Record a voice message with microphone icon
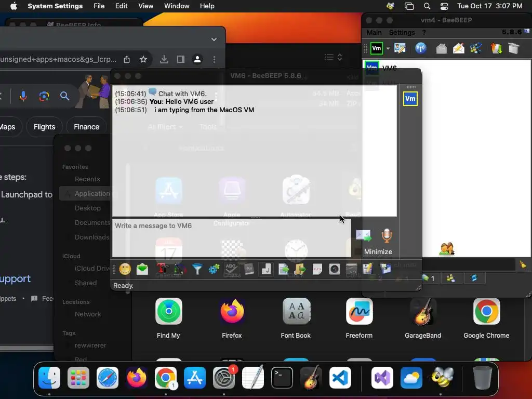532x399 pixels. coord(387,235)
